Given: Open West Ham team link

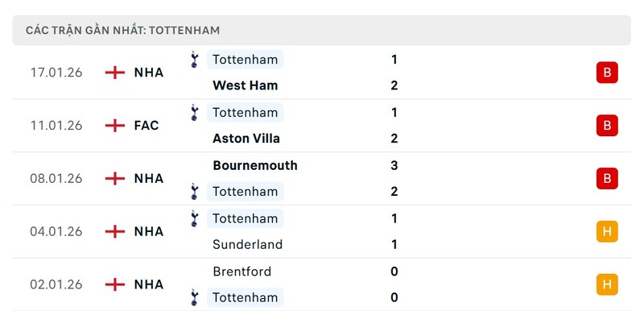Looking at the screenshot, I should (246, 85).
